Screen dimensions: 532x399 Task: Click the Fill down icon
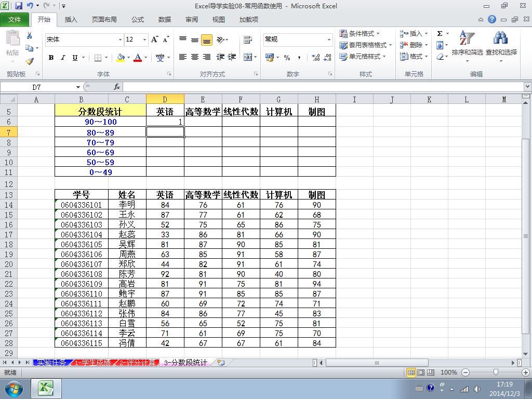tap(440, 45)
